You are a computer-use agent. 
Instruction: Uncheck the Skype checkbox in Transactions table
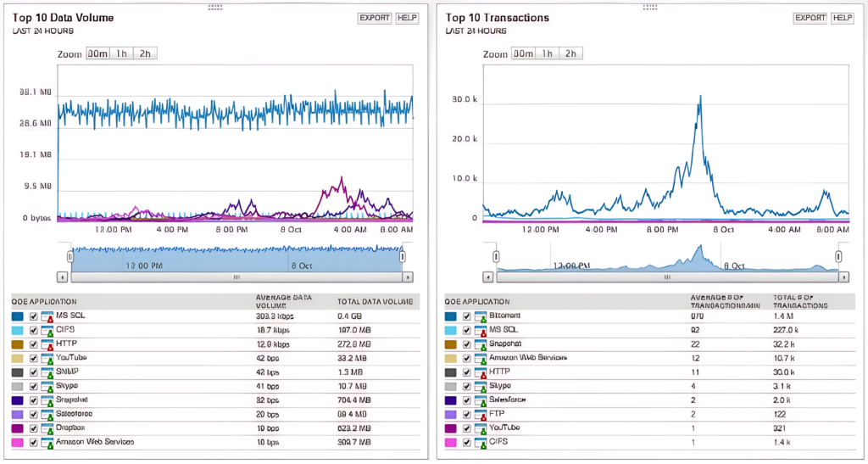(467, 386)
